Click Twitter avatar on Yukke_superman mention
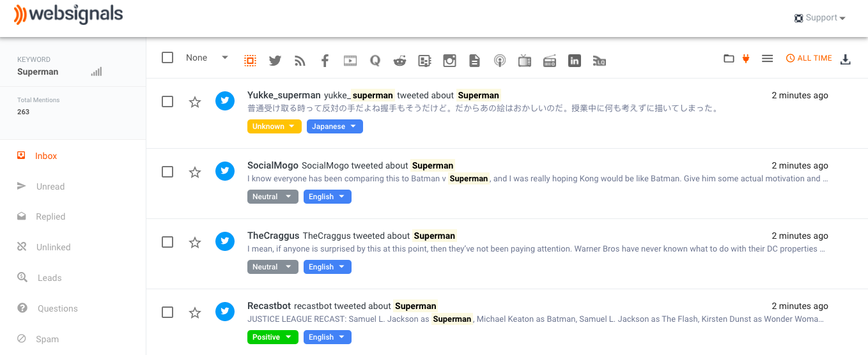This screenshot has height=355, width=868. pyautogui.click(x=225, y=101)
